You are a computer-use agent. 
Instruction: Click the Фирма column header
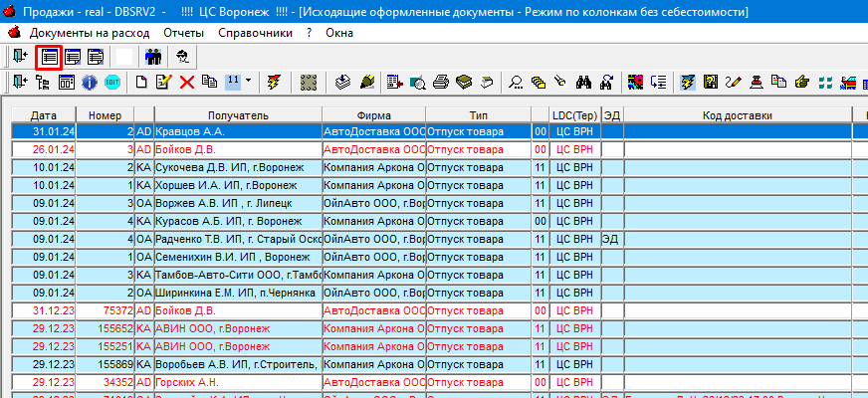pyautogui.click(x=374, y=115)
